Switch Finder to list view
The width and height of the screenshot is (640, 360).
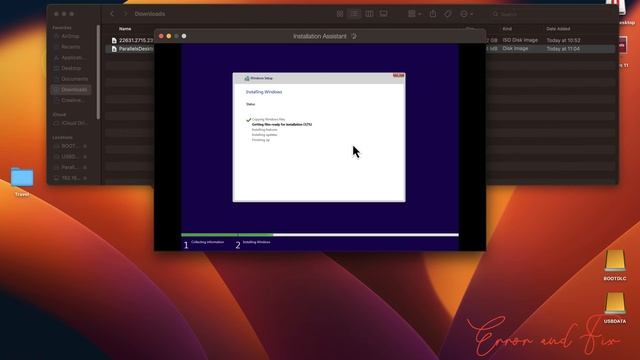click(354, 14)
